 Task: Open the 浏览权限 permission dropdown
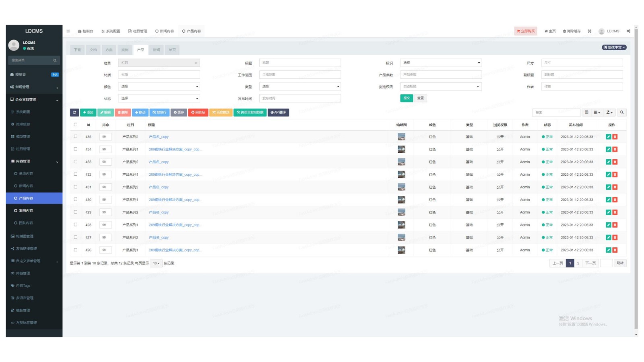coord(441,86)
